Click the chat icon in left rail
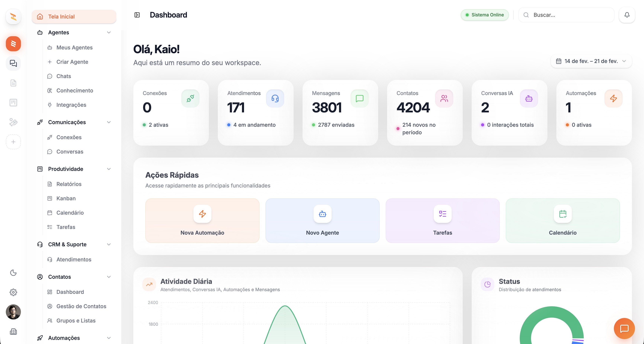This screenshot has height=344, width=644. pos(13,63)
